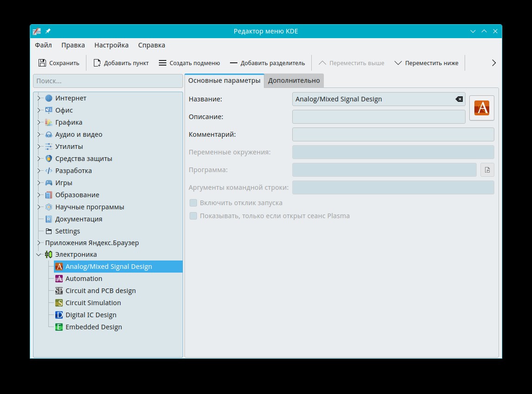Click the Электроника chip icon
Screen dimensions: 532x394
pyautogui.click(x=49, y=254)
